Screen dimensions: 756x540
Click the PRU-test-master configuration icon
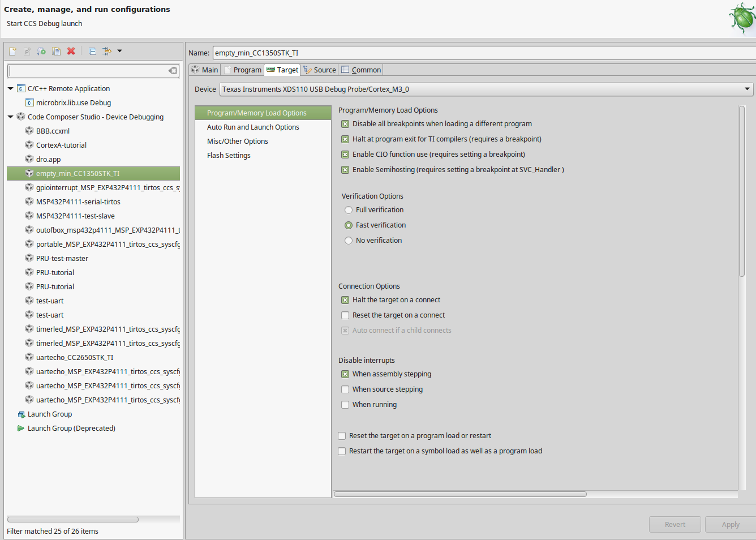29,258
